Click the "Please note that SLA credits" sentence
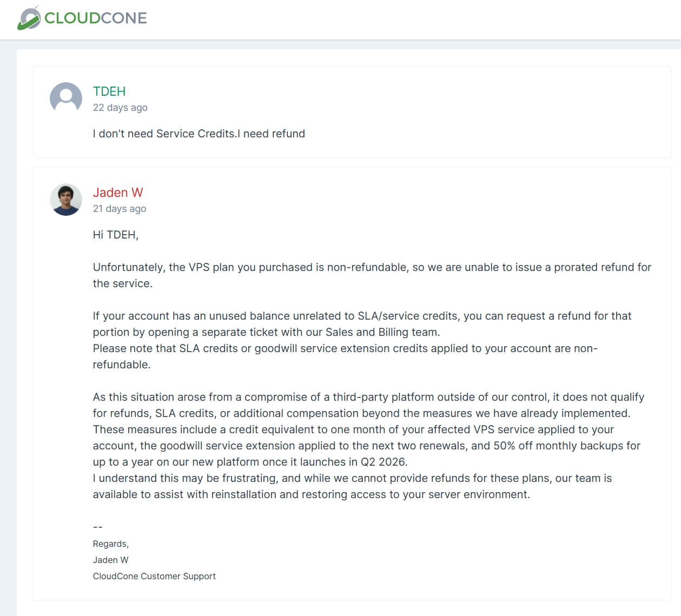The image size is (681, 616). pos(345,348)
